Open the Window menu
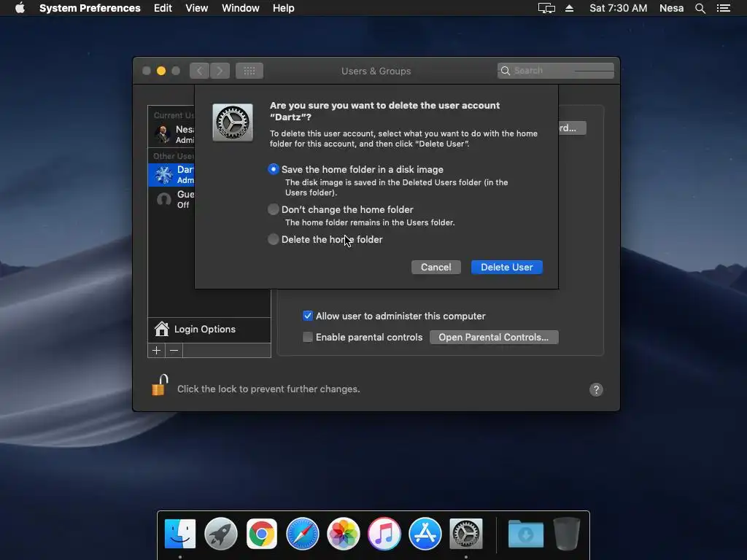This screenshot has height=560, width=747. (x=241, y=8)
